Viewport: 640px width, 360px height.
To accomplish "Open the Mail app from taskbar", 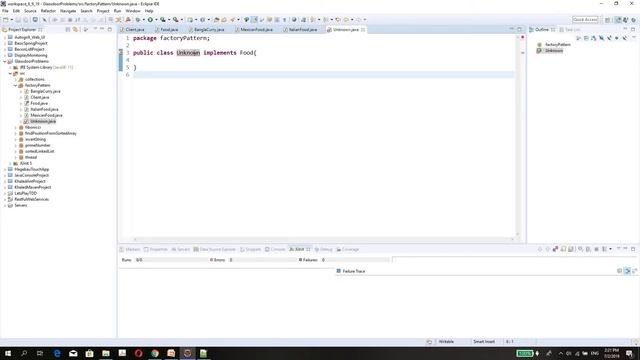I will [x=73, y=353].
